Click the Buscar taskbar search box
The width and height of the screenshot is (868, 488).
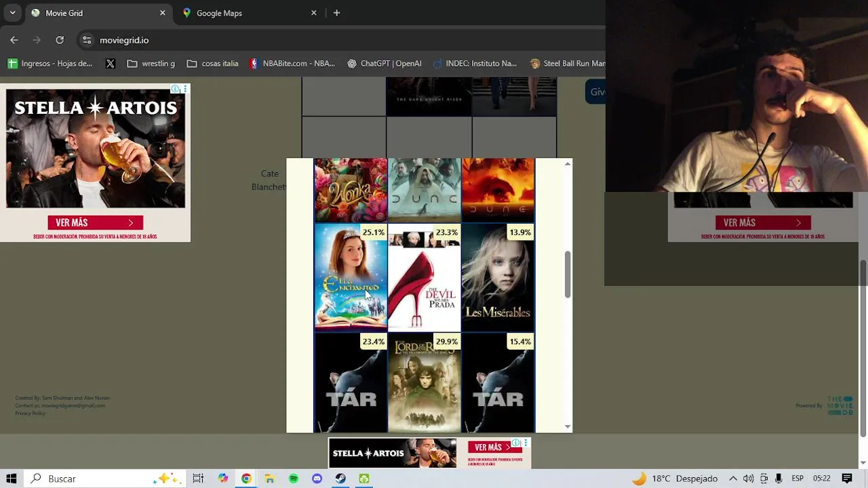click(x=105, y=479)
